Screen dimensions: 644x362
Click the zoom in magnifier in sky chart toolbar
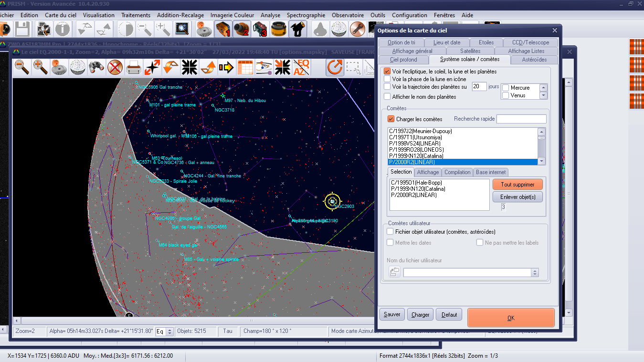pos(41,67)
